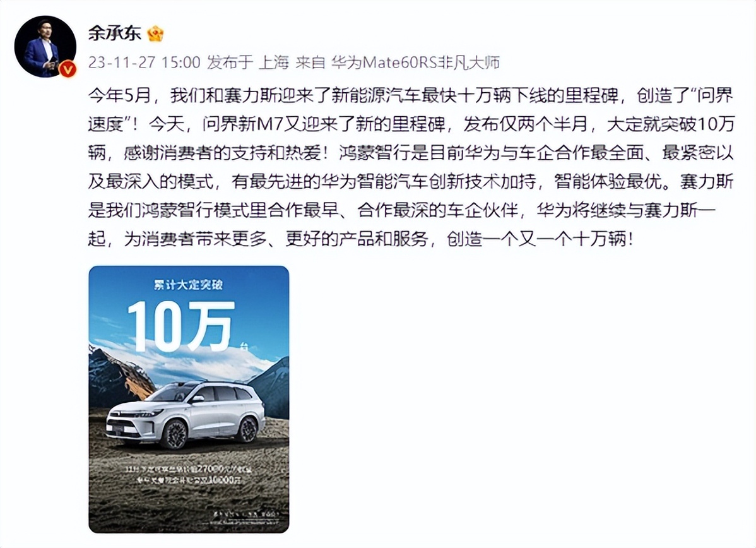This screenshot has height=548, width=756.
Task: Open 余承东's profile avatar photo
Action: (x=45, y=46)
